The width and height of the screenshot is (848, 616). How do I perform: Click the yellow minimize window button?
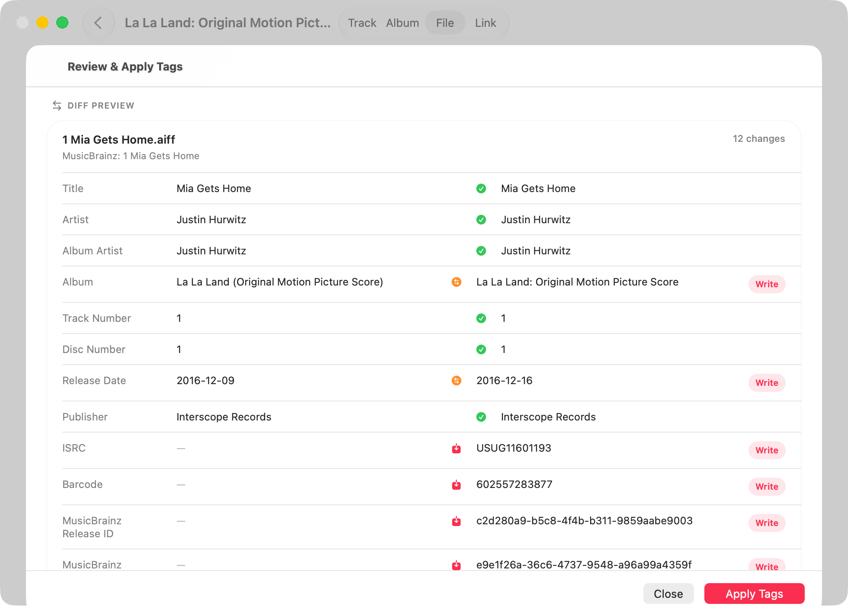(42, 22)
